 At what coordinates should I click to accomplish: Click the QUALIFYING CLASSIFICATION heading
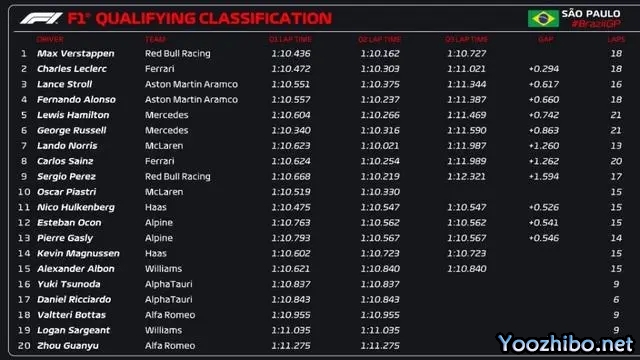(x=213, y=18)
